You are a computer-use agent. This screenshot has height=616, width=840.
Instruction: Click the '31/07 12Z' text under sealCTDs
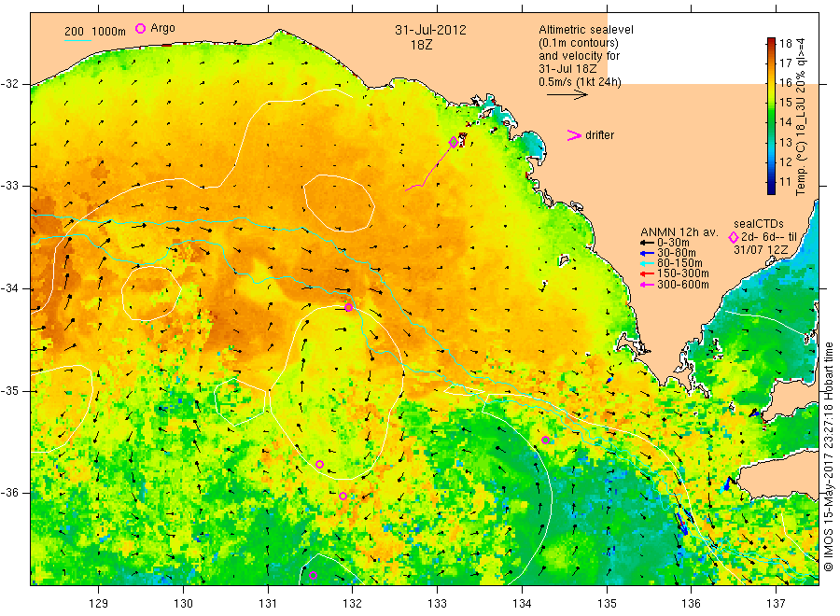761,249
